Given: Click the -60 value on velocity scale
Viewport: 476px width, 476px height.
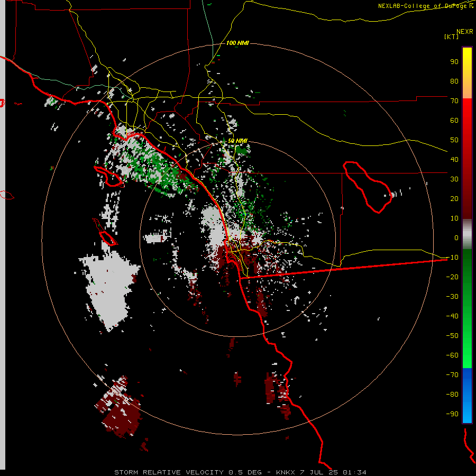Looking at the screenshot, I should point(452,355).
